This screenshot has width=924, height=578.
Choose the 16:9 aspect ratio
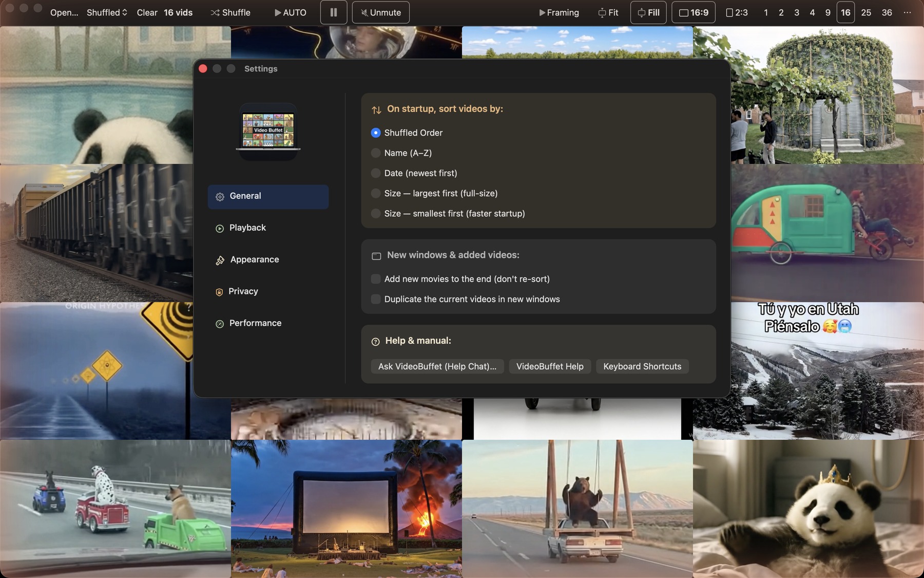(x=694, y=12)
